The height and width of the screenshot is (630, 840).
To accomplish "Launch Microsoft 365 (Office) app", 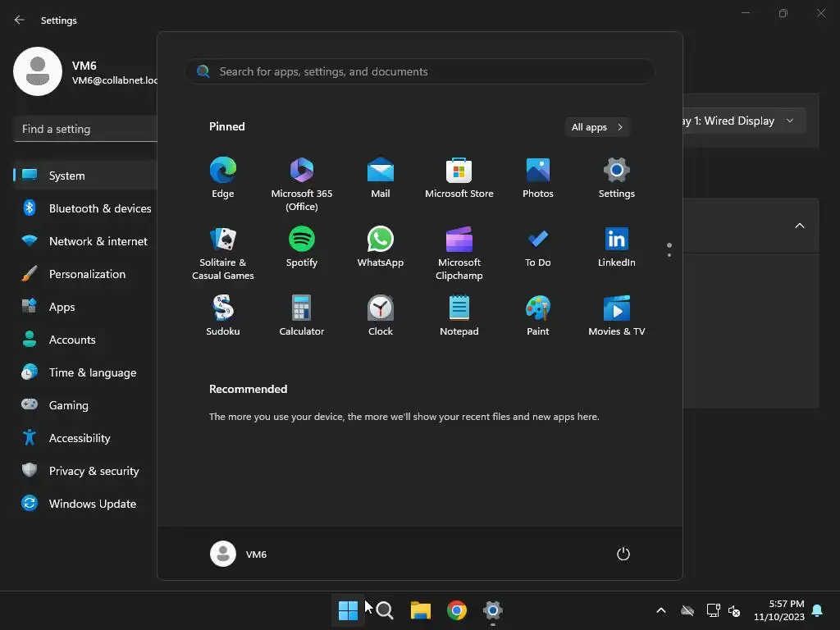I will 302,184.
